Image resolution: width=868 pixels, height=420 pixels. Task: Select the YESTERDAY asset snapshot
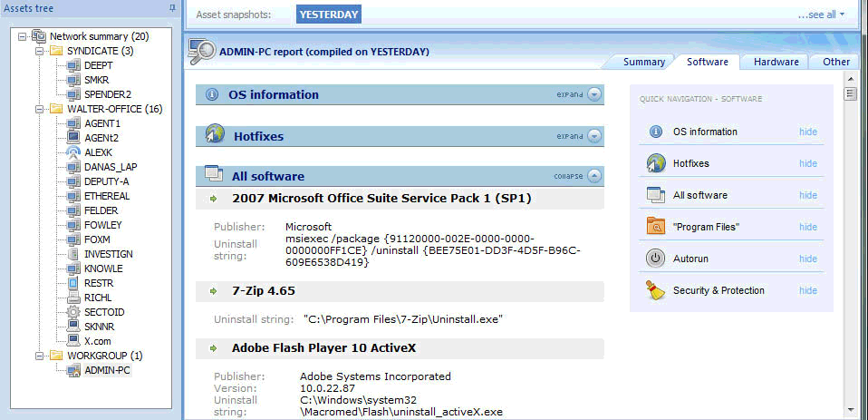[329, 15]
